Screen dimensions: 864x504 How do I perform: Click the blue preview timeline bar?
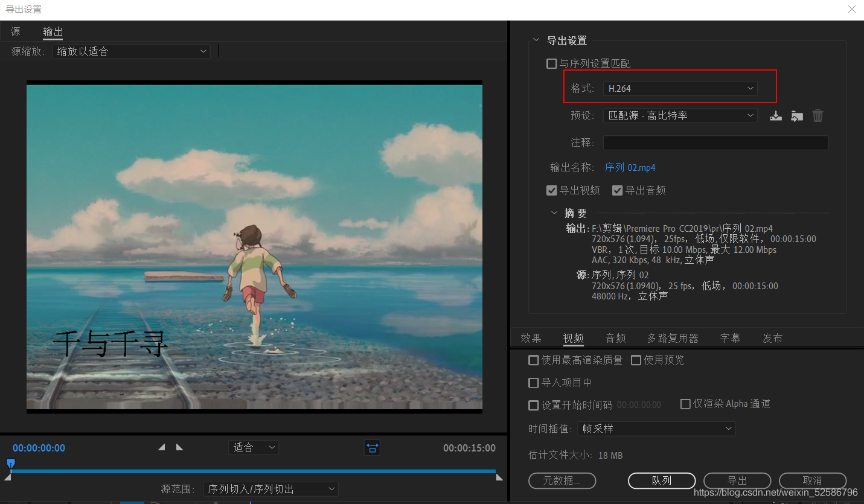pyautogui.click(x=253, y=471)
